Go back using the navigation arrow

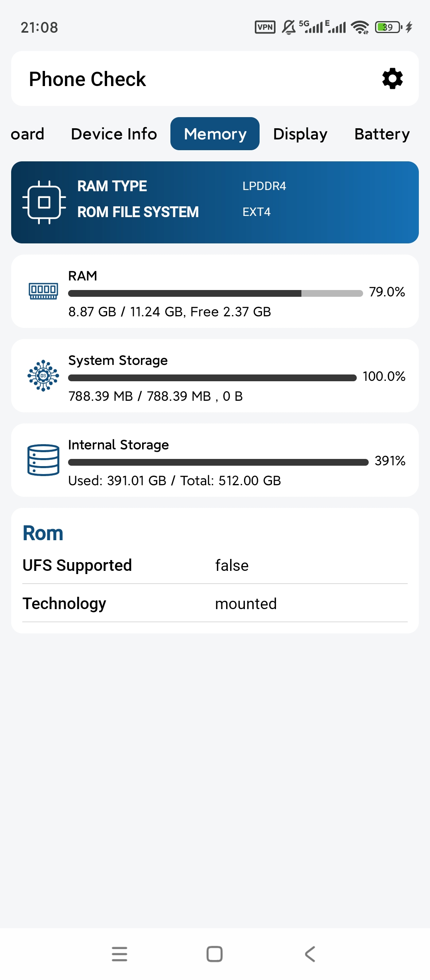pos(310,954)
